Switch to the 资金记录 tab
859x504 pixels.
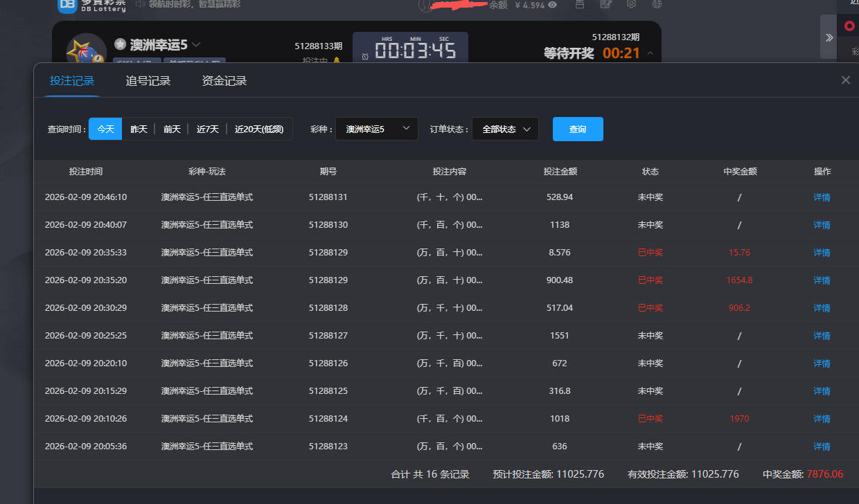pyautogui.click(x=224, y=81)
